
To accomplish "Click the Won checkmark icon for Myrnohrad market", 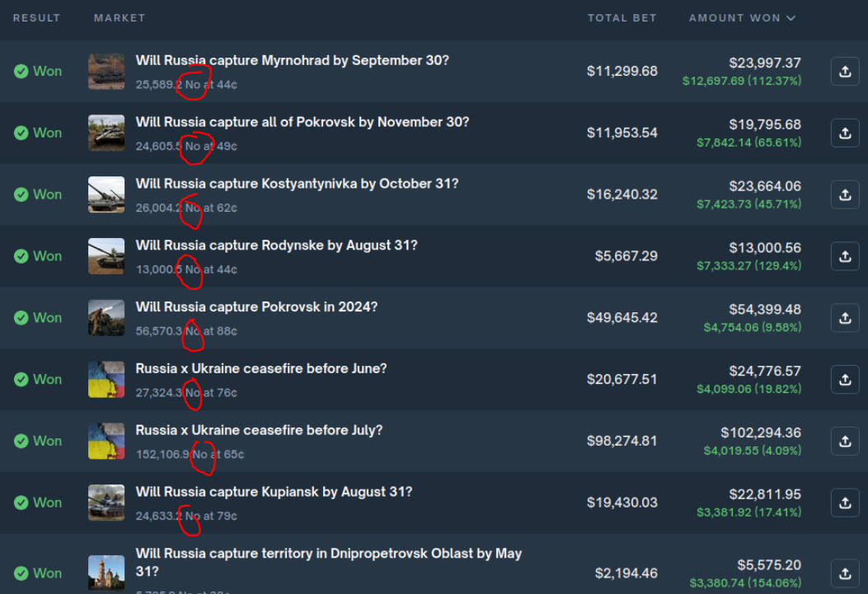I will coord(21,72).
